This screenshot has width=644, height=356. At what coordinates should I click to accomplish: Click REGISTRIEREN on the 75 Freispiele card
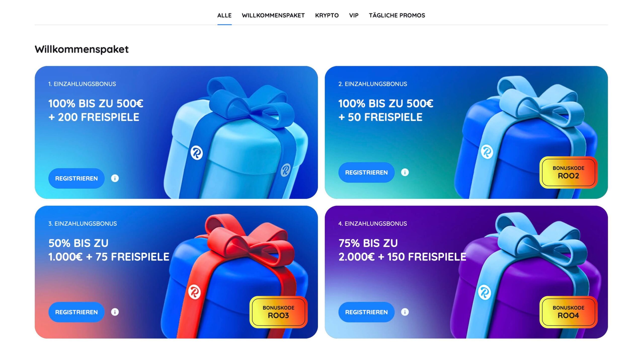pyautogui.click(x=76, y=312)
